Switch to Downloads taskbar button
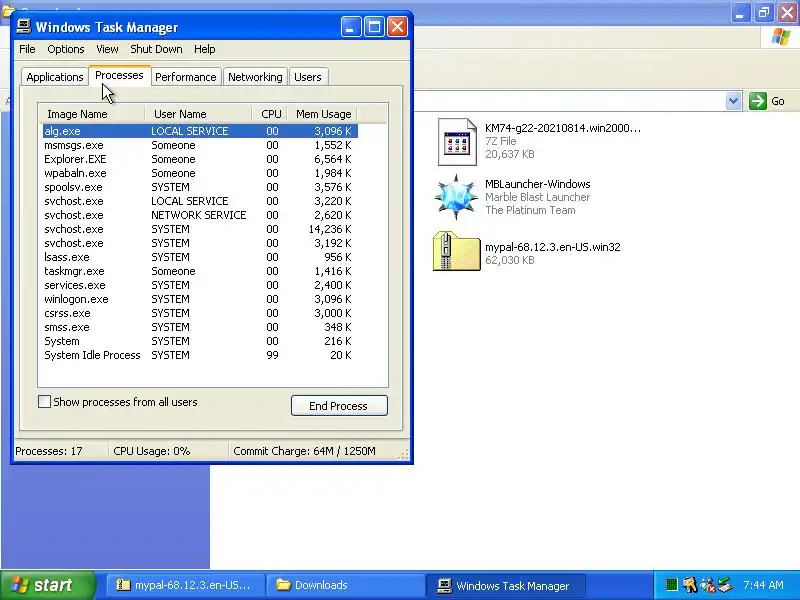800x600 pixels. tap(345, 585)
